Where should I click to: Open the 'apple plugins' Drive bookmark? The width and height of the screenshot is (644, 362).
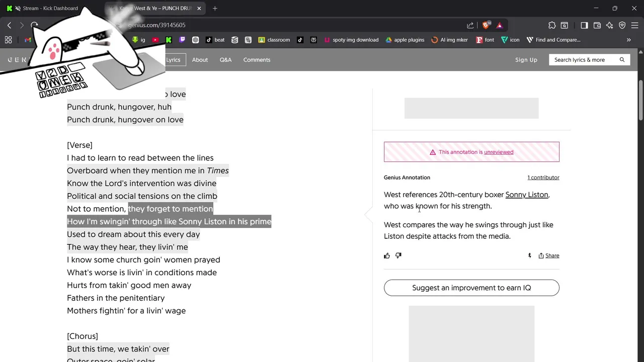tap(405, 40)
